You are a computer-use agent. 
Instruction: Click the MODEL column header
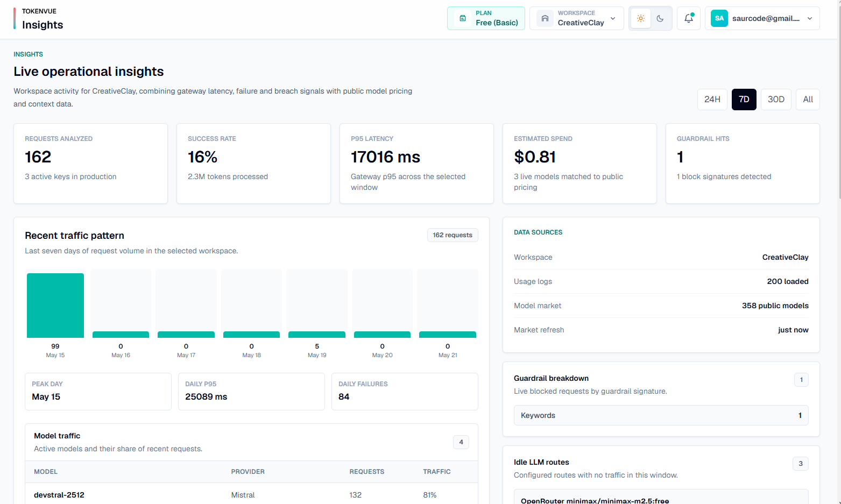tap(46, 472)
